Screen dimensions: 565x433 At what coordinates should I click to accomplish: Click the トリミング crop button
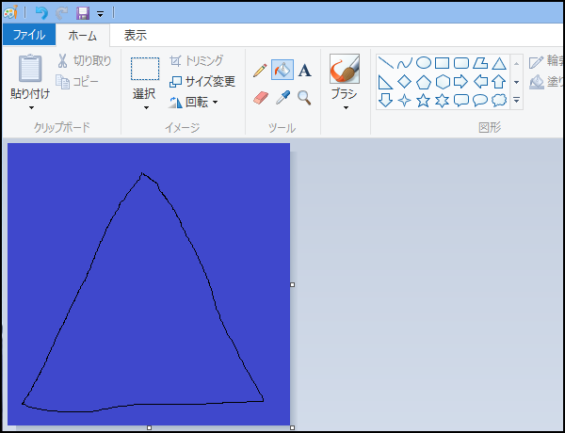pyautogui.click(x=197, y=61)
